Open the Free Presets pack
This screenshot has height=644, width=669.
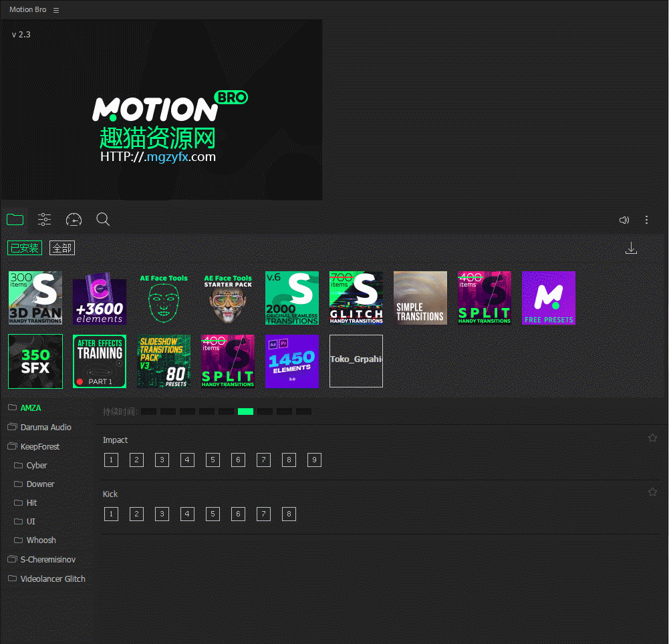(x=549, y=298)
